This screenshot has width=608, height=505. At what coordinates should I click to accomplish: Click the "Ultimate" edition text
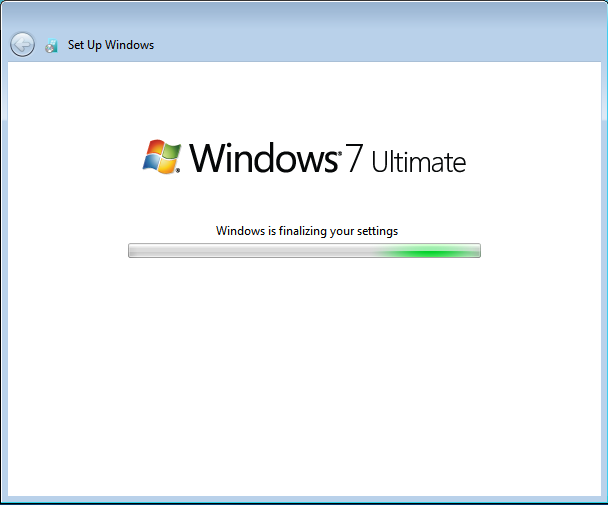tap(419, 161)
